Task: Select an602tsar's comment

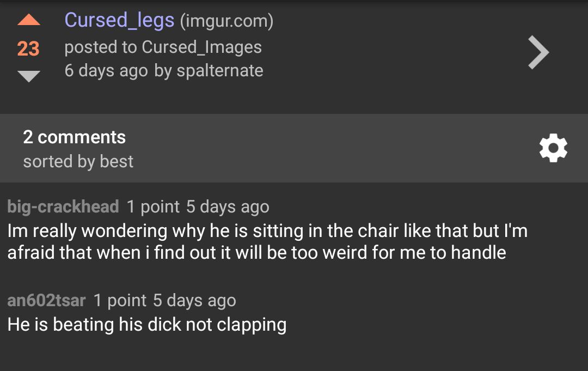Action: 146,324
